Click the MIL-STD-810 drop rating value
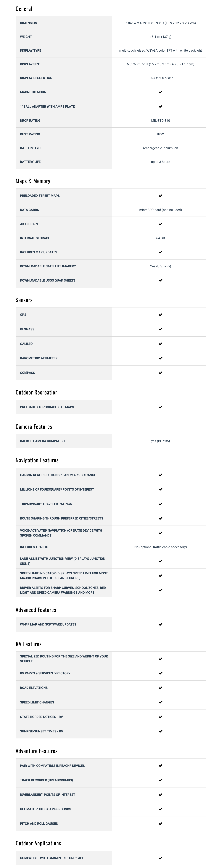The height and width of the screenshot is (868, 206). click(160, 121)
